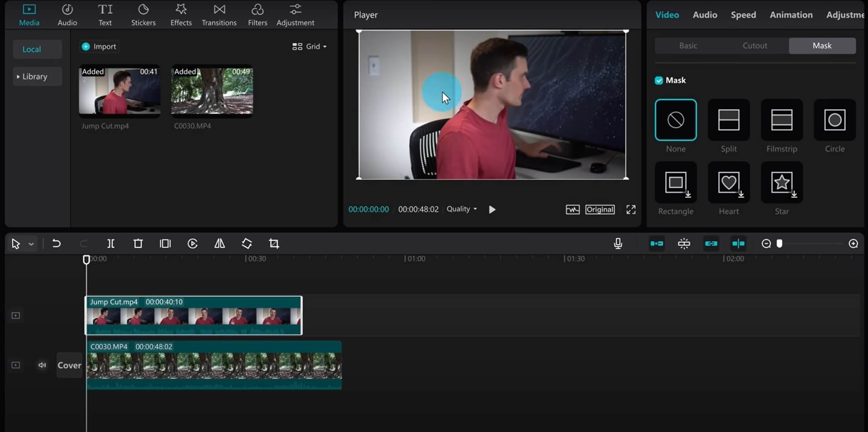
Task: Apply the Star mask
Action: [x=782, y=182]
